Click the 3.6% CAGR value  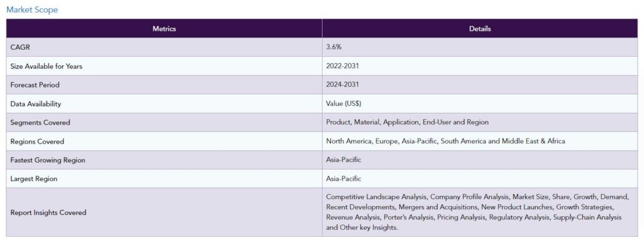pos(333,47)
